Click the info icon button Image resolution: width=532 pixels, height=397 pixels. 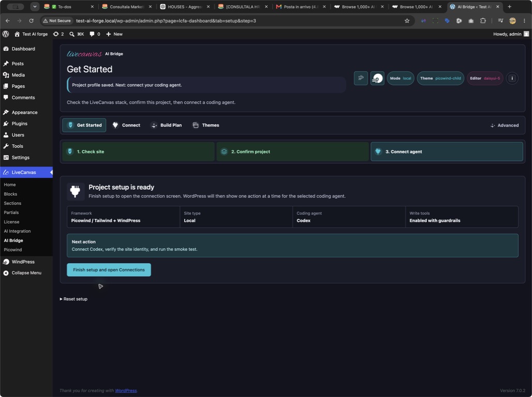click(x=512, y=79)
